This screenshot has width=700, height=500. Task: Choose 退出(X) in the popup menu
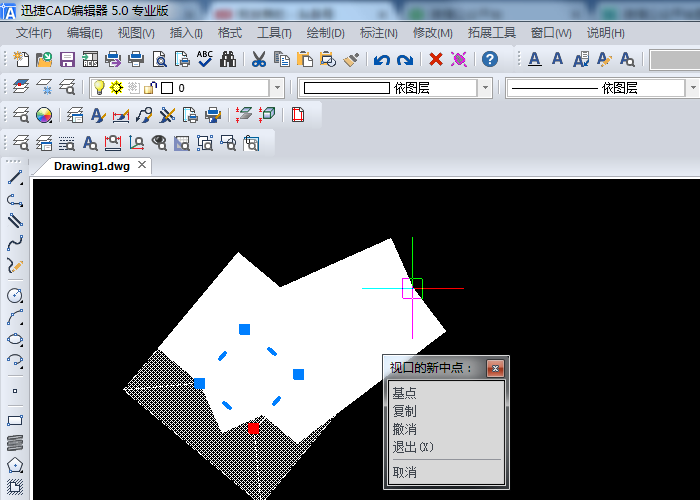tap(413, 447)
